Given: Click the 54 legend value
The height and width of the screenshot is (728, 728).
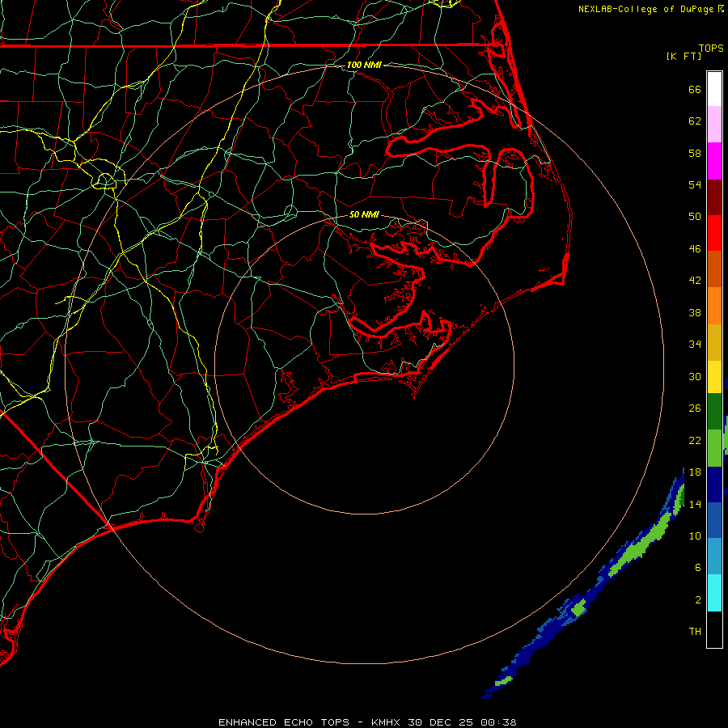Looking at the screenshot, I should (695, 184).
